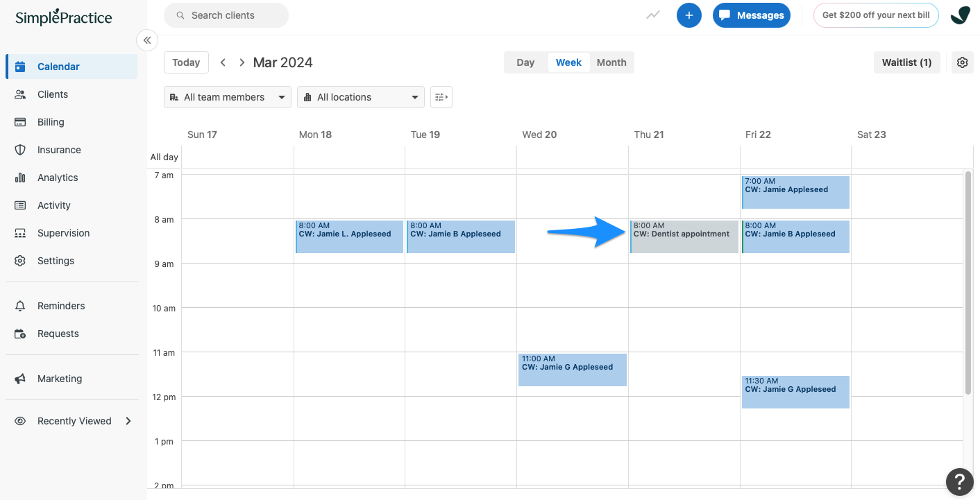Screen dimensions: 980x500
Task: Open the All locations dropdown
Action: pyautogui.click(x=360, y=97)
